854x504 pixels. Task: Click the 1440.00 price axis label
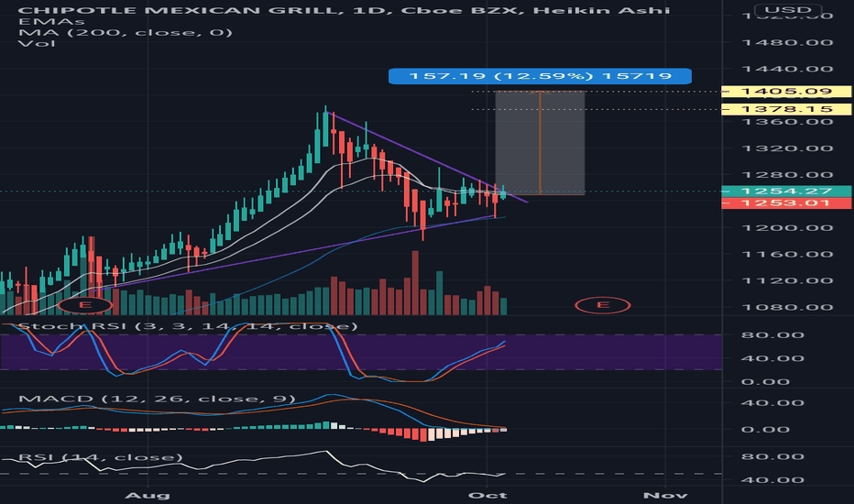click(787, 69)
